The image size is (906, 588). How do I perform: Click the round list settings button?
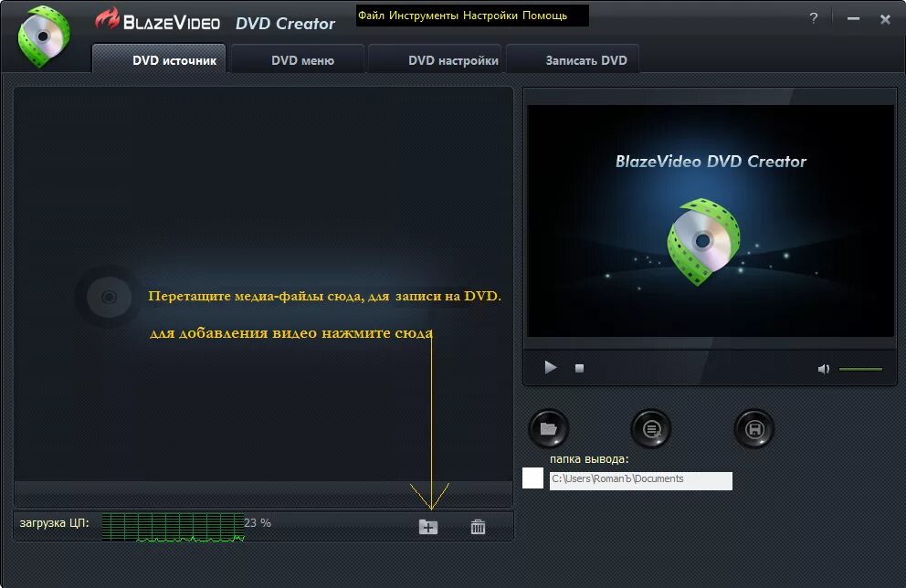pos(651,428)
